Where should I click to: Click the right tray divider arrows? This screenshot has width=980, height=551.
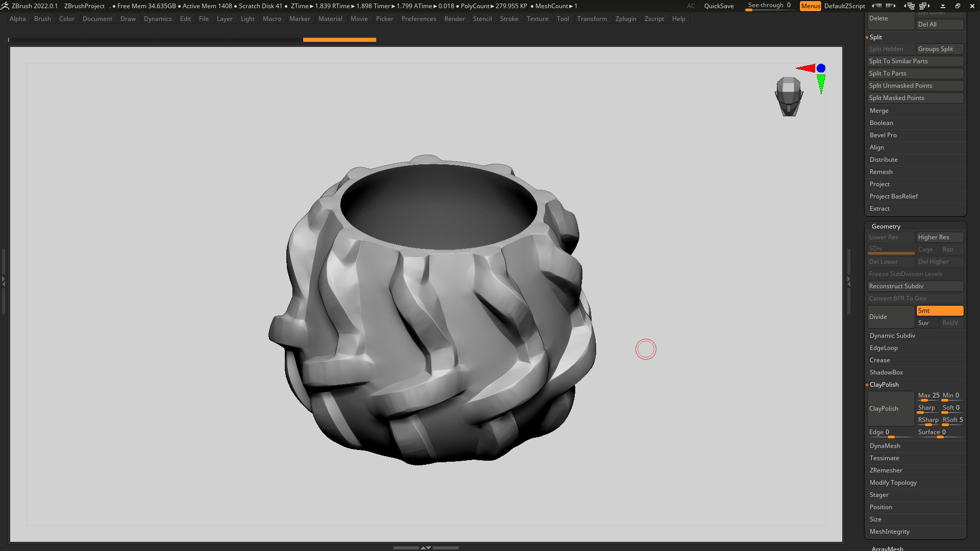pyautogui.click(x=848, y=281)
